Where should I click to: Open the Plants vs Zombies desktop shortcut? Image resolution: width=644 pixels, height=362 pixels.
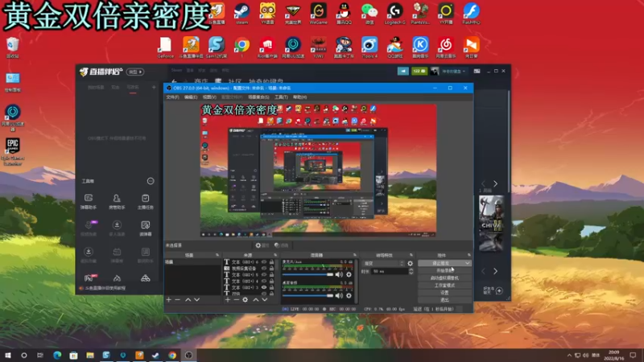[420, 13]
